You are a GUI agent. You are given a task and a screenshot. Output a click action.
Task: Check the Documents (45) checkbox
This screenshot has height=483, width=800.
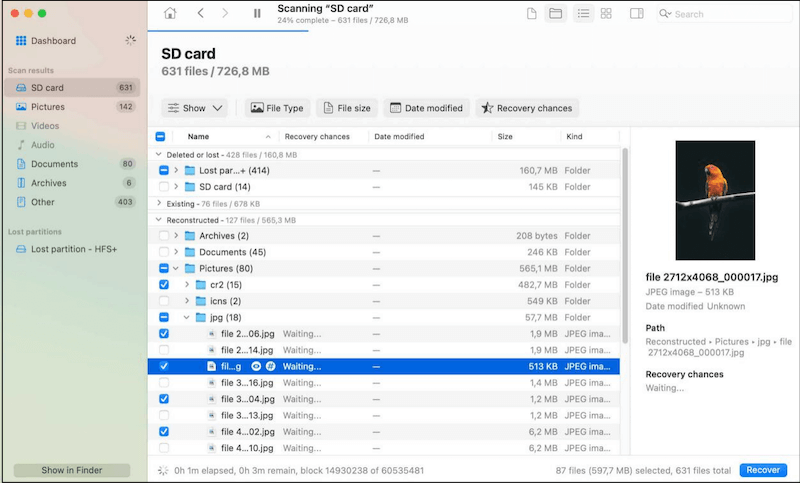tap(164, 252)
